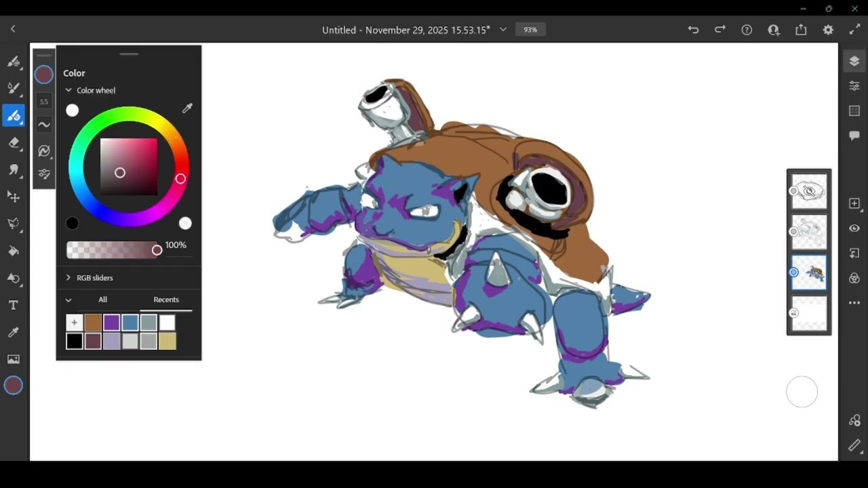Select the Transform move tool
Viewport: 868px width, 488px height.
pos(13,197)
